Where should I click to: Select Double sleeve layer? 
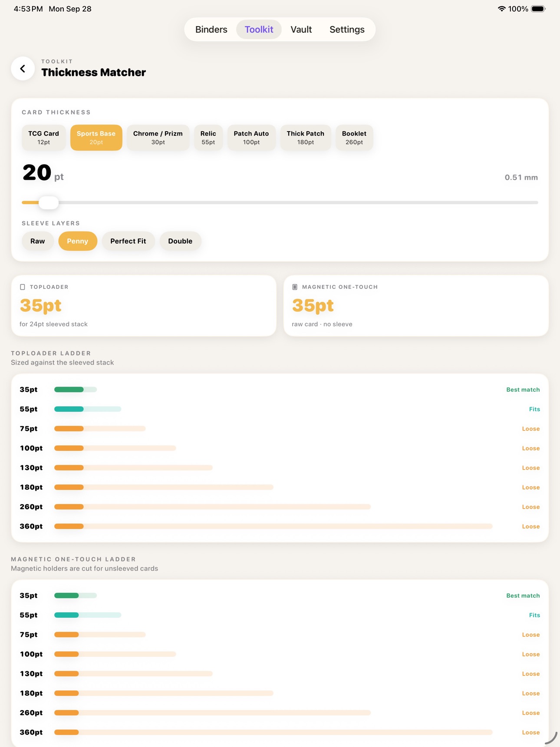click(180, 241)
